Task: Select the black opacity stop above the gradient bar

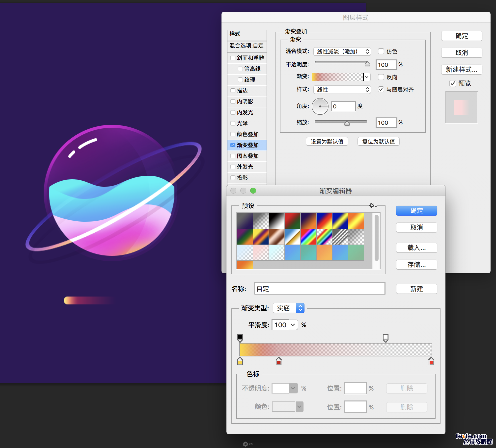Action: 240,338
